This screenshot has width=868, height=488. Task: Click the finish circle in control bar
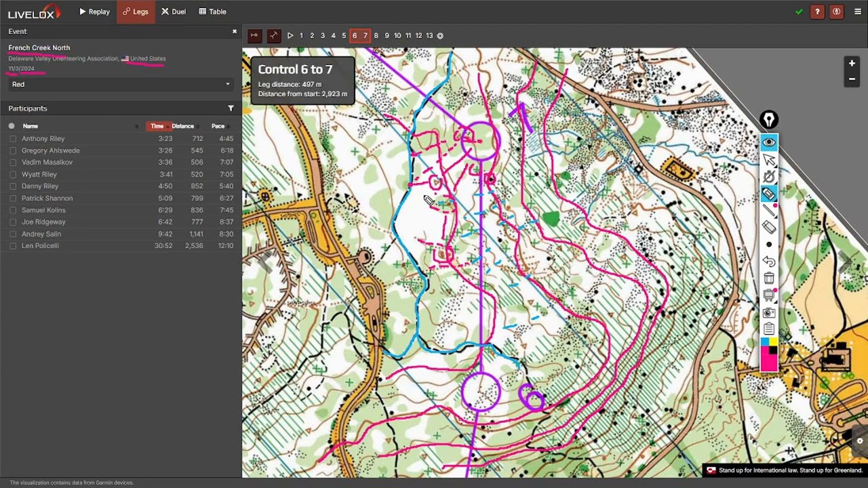(440, 36)
